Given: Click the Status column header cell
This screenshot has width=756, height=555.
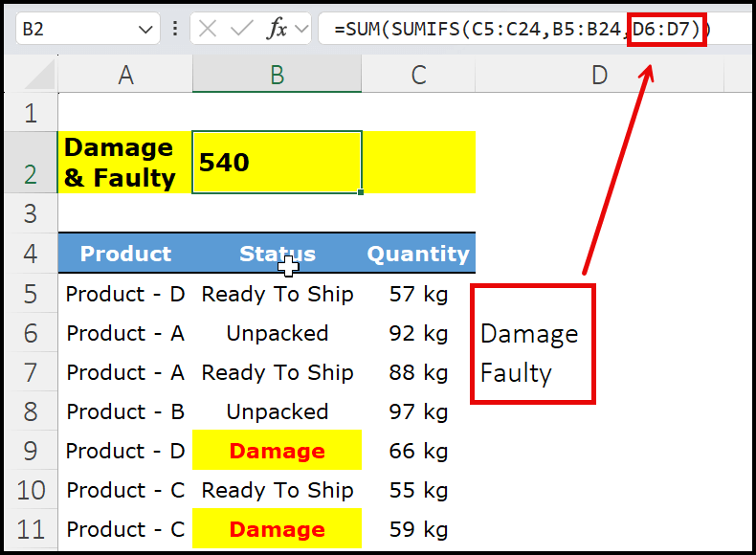Looking at the screenshot, I should tap(277, 254).
